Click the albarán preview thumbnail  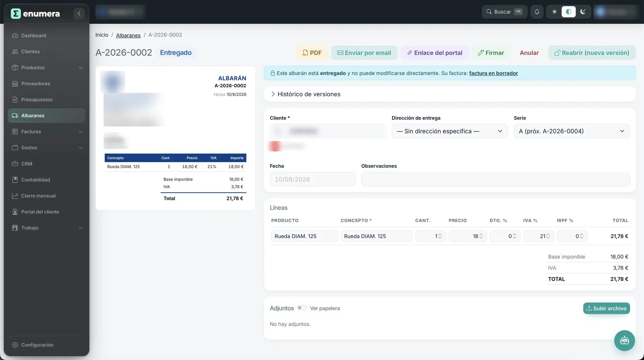[x=175, y=138]
